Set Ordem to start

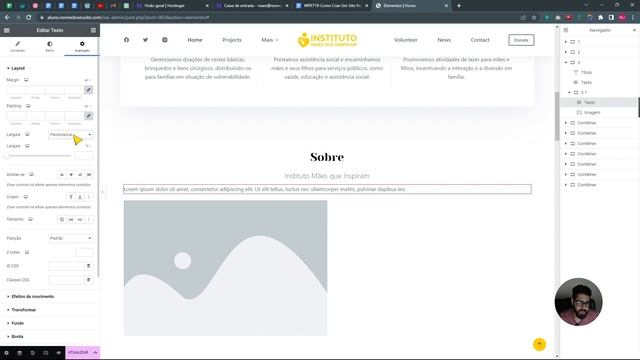71,197
